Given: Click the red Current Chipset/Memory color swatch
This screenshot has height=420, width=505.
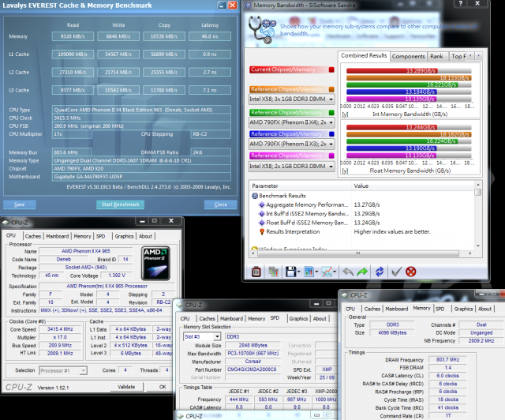Looking at the screenshot, I should [331, 69].
